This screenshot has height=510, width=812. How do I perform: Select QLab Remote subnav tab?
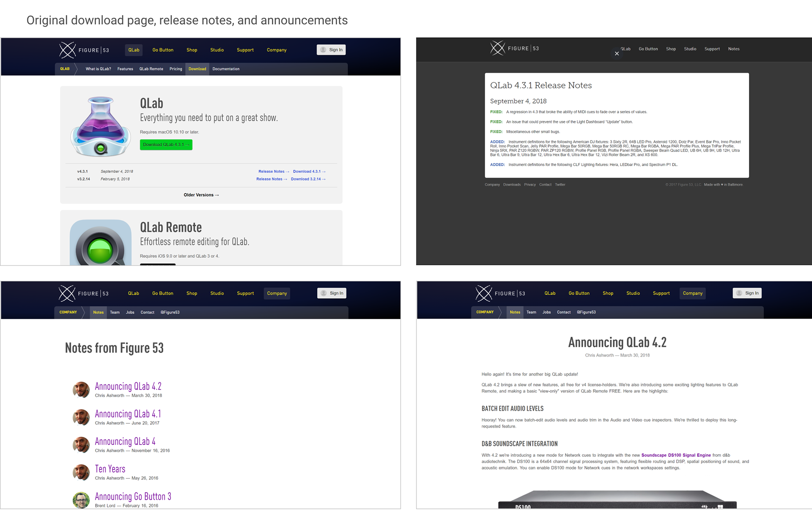(151, 69)
